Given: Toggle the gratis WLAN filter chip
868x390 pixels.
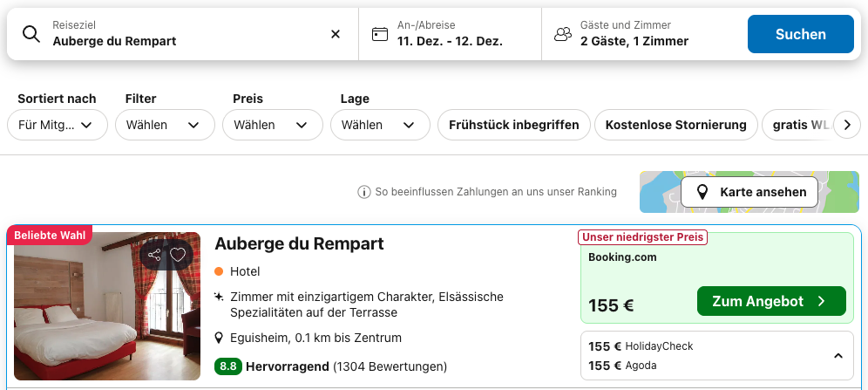Looking at the screenshot, I should tap(797, 125).
